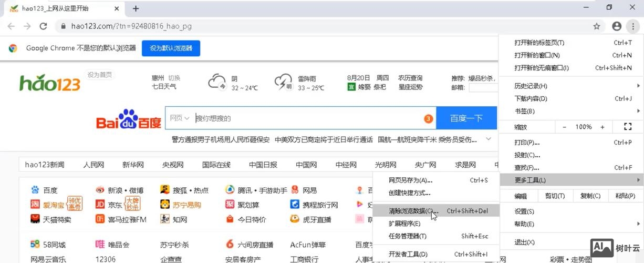The width and height of the screenshot is (644, 263).
Task: Click the orange hot search badge 3
Action: tap(428, 119)
